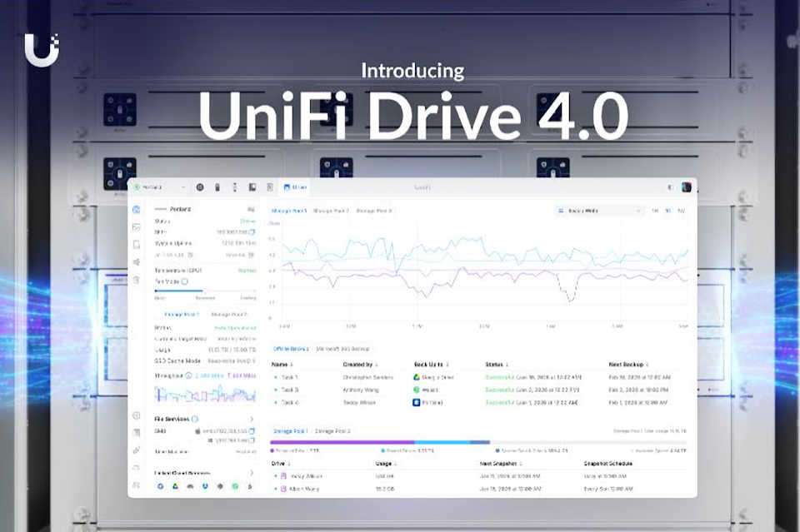Select Storage Pool 2 tab above usage bar

coord(332,431)
